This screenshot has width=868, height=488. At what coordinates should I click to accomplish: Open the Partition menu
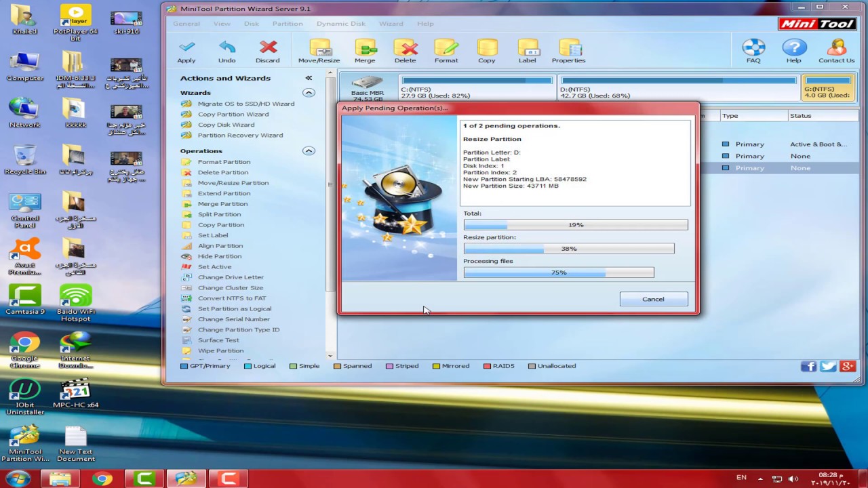(288, 24)
